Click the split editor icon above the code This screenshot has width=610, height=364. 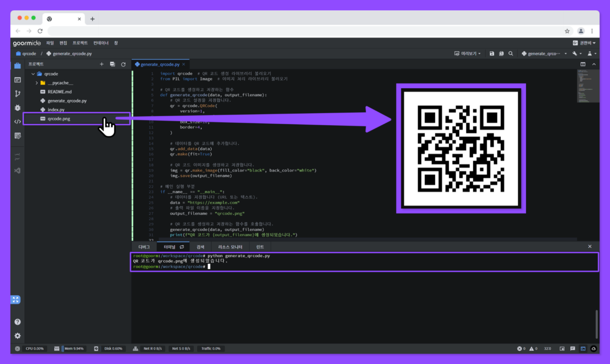(x=582, y=64)
